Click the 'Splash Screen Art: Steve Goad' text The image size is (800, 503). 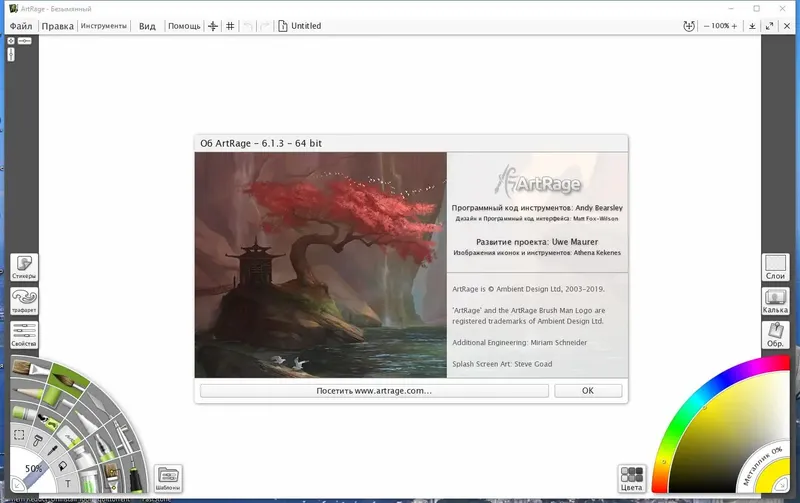(502, 364)
